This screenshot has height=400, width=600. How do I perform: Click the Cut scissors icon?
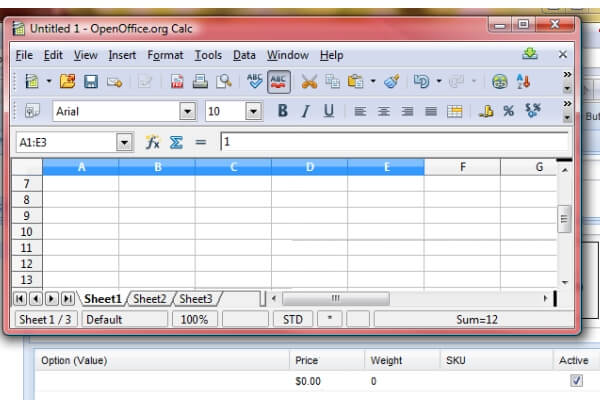click(x=309, y=82)
